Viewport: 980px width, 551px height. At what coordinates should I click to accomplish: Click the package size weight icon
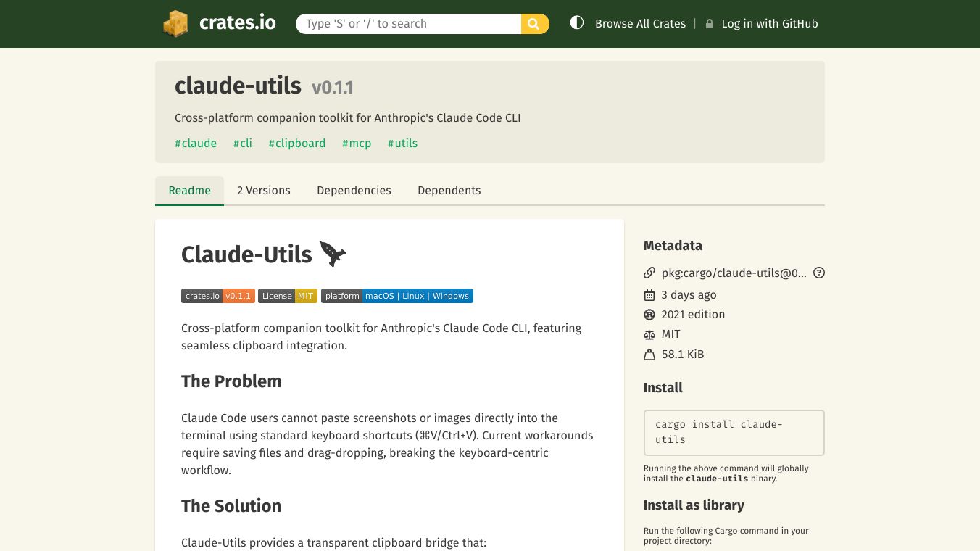[649, 355]
